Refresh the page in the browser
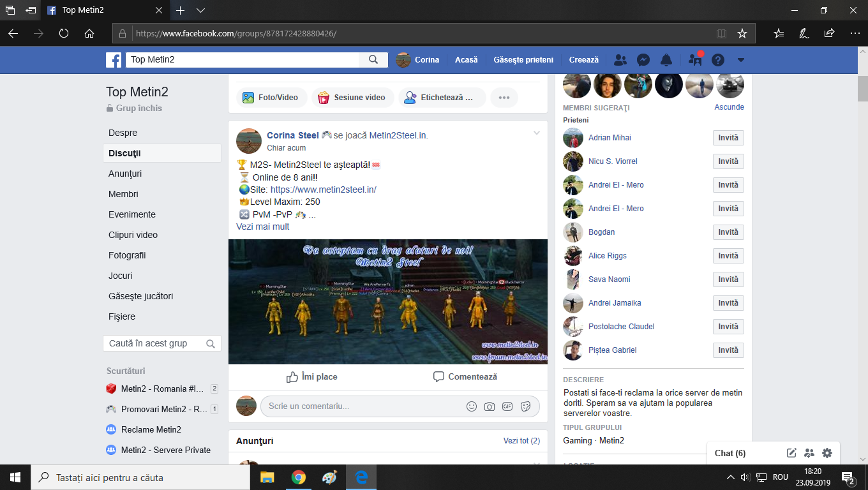 click(64, 33)
